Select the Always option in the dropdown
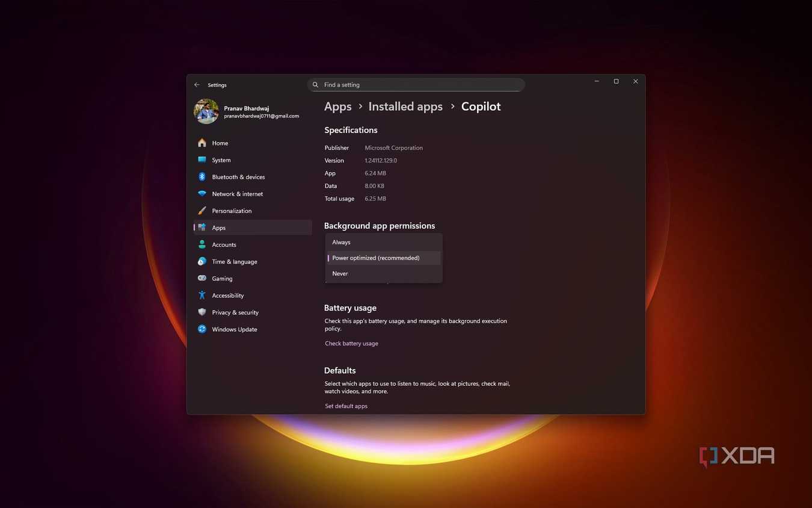Screen dimensions: 812x508 pyautogui.click(x=384, y=242)
